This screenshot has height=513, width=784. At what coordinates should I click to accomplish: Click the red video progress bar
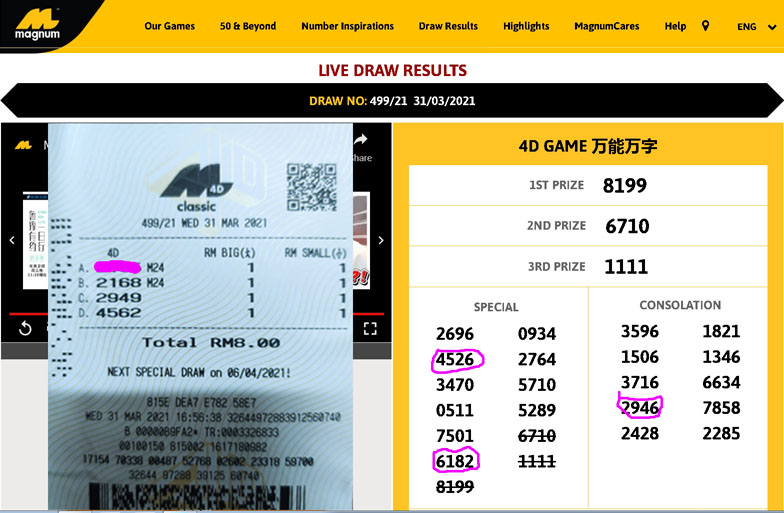(28, 313)
